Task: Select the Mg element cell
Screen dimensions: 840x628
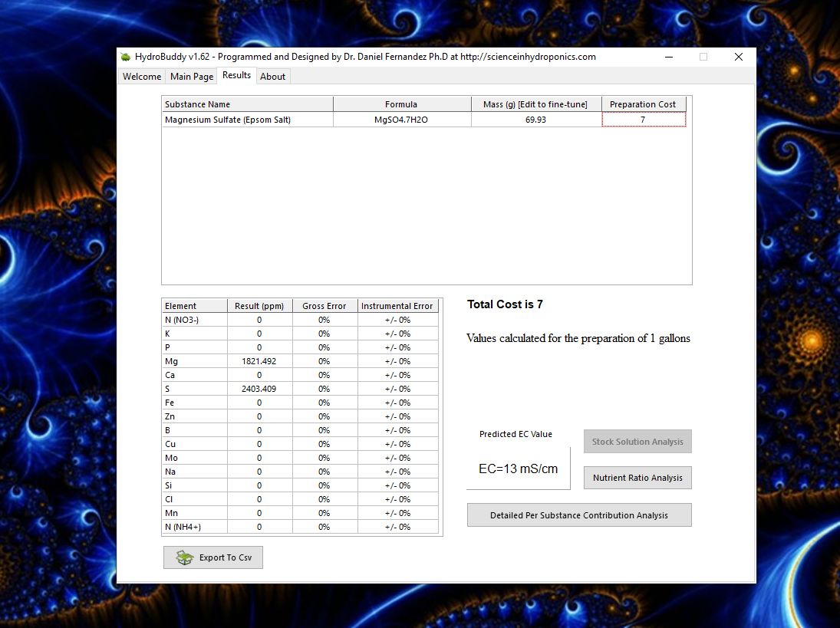Action: [194, 361]
